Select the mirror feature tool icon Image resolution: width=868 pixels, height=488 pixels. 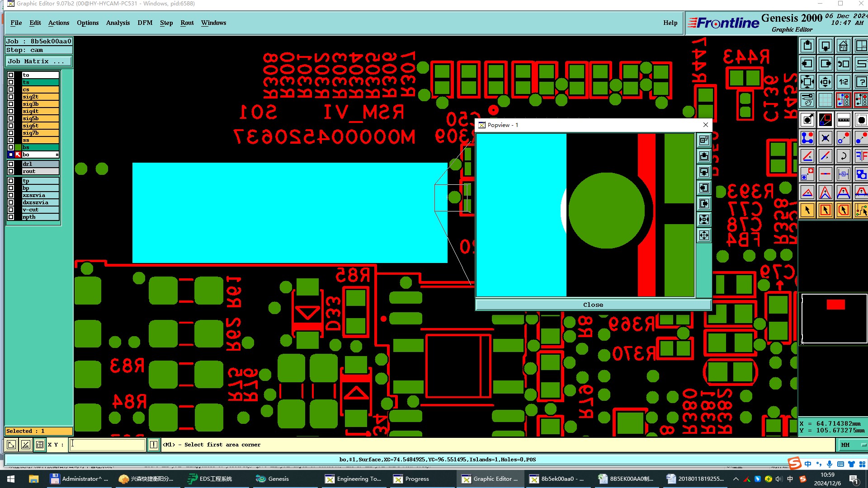861,156
